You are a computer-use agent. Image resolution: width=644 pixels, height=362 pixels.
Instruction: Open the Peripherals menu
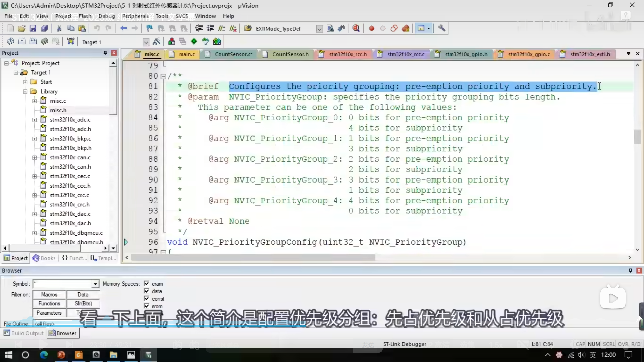(x=135, y=16)
